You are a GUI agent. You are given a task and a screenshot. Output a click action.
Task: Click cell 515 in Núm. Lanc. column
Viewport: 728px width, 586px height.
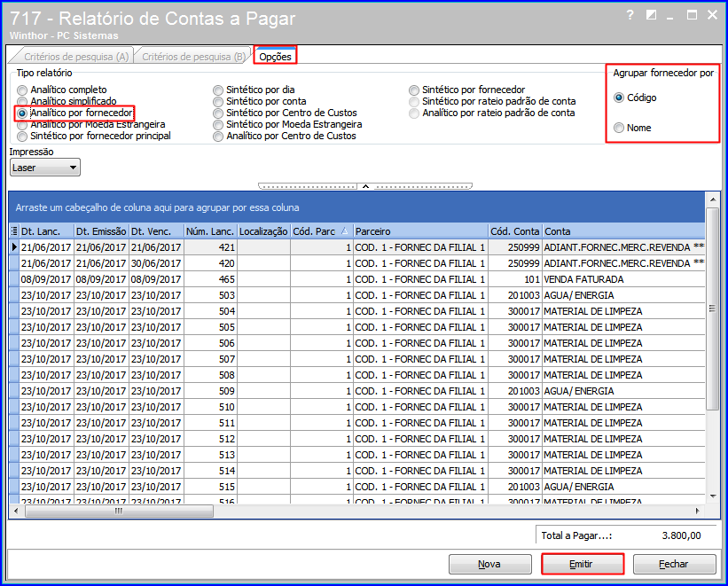coord(210,487)
